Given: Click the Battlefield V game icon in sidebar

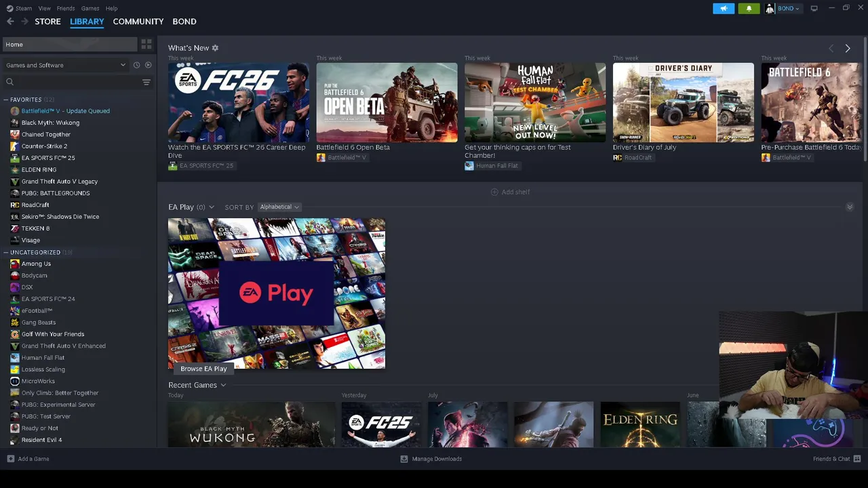Looking at the screenshot, I should (15, 111).
